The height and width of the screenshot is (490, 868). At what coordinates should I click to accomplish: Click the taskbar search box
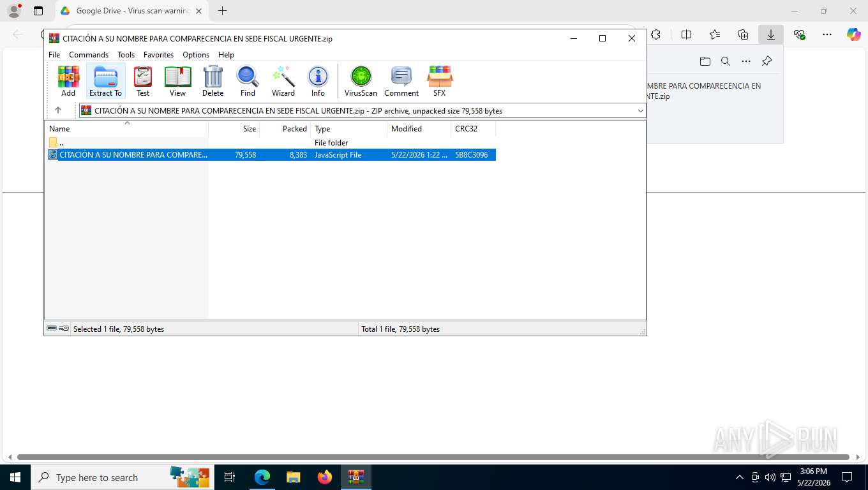pyautogui.click(x=121, y=477)
